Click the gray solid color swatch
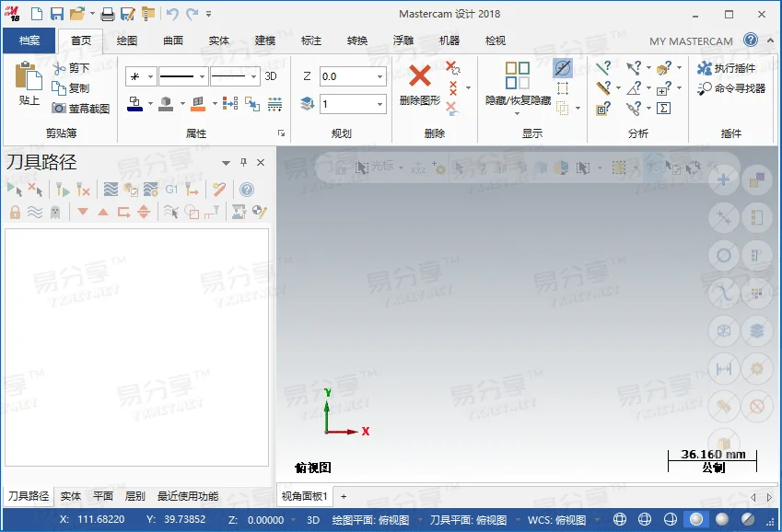Viewport: 782px width, 532px height. click(x=166, y=104)
